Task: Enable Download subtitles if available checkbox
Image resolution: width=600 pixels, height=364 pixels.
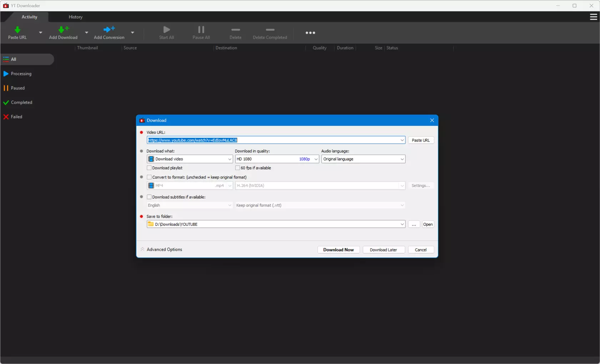Action: click(x=149, y=197)
